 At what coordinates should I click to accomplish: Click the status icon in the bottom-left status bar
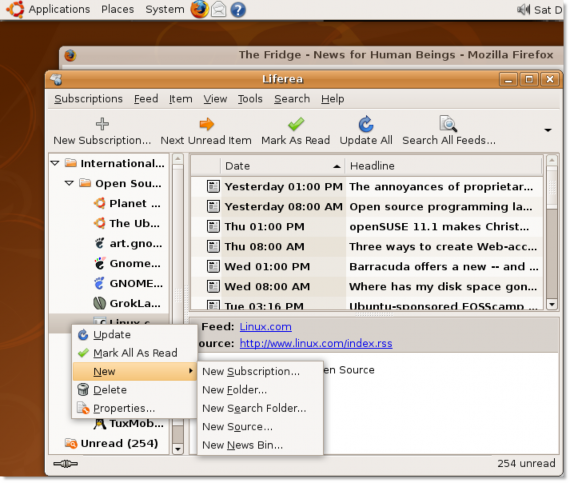point(65,463)
